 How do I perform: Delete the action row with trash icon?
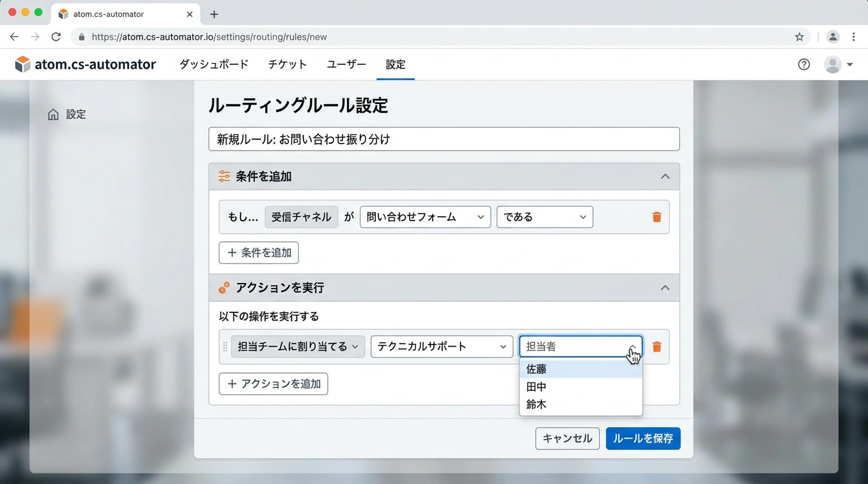click(657, 347)
